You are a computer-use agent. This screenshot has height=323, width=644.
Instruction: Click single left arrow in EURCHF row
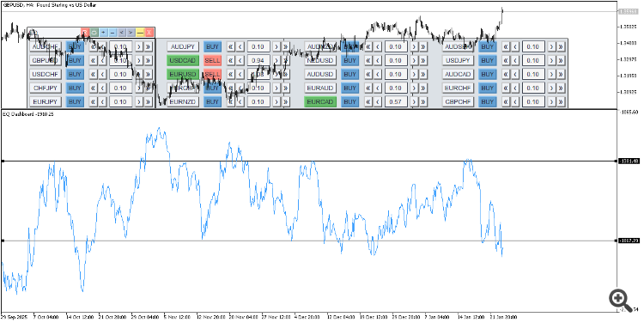[515, 88]
